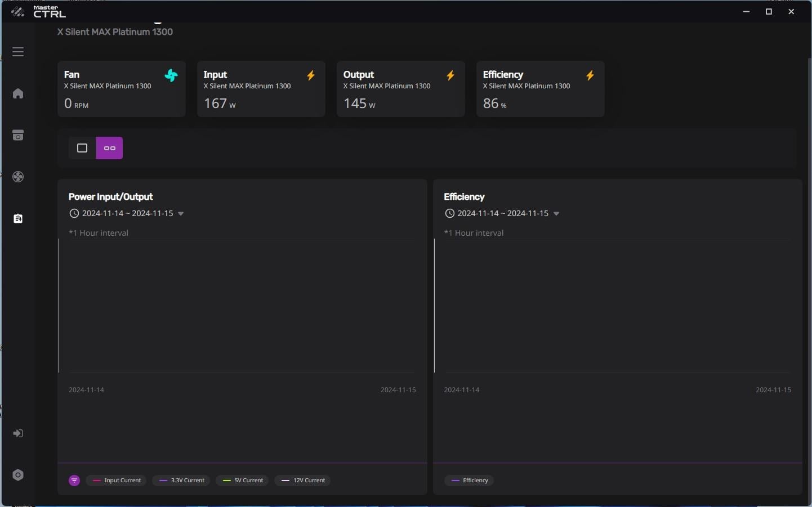Open the hamburger menu in sidebar
The height and width of the screenshot is (507, 812).
[x=18, y=52]
